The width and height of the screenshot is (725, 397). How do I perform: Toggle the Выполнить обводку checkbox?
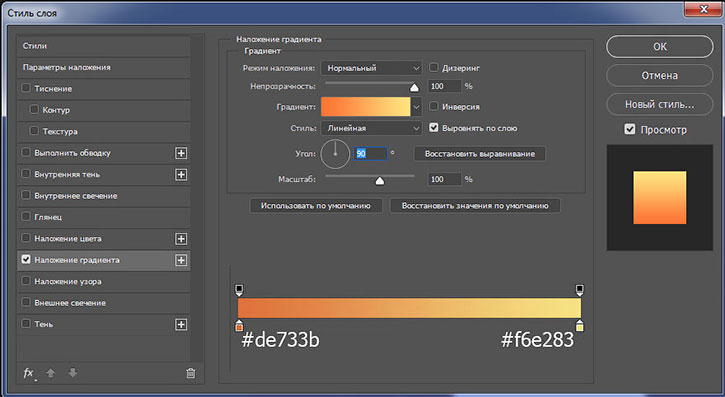26,152
